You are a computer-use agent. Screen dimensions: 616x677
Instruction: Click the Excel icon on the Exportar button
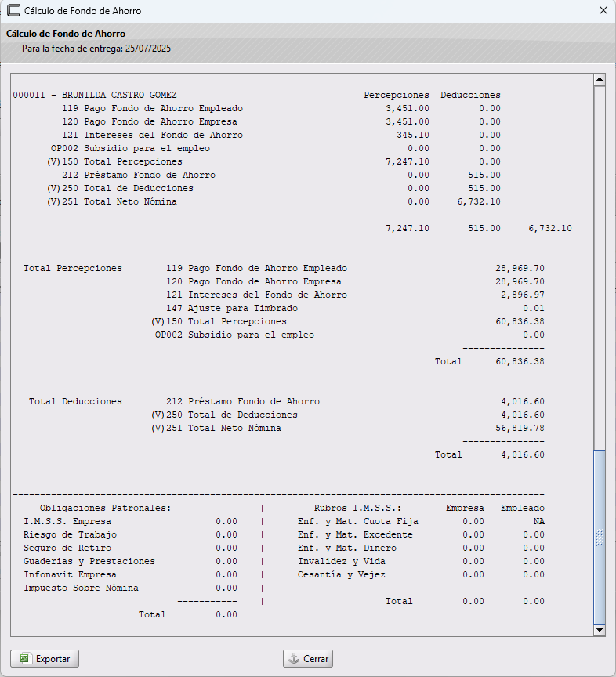click(24, 658)
